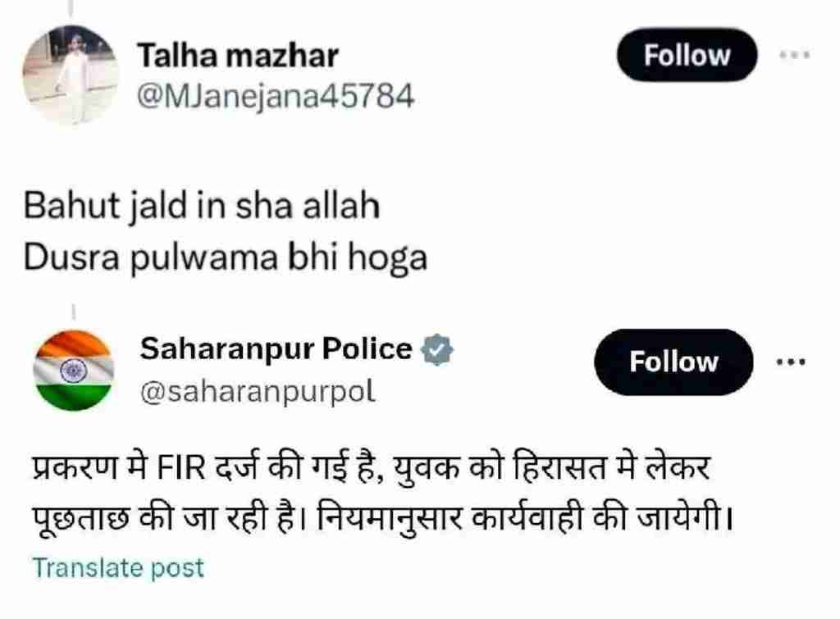Click the 'Bahut jald in sha allah' text
The height and width of the screenshot is (619, 840).
(202, 206)
